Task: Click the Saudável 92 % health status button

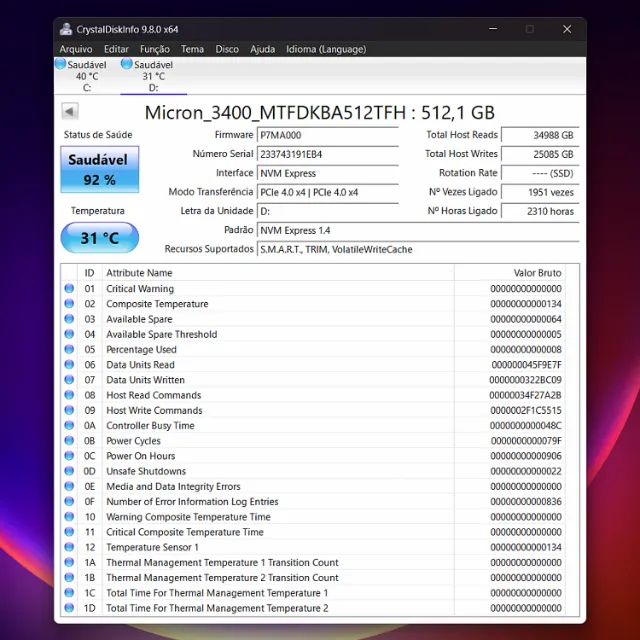Action: coord(100,169)
